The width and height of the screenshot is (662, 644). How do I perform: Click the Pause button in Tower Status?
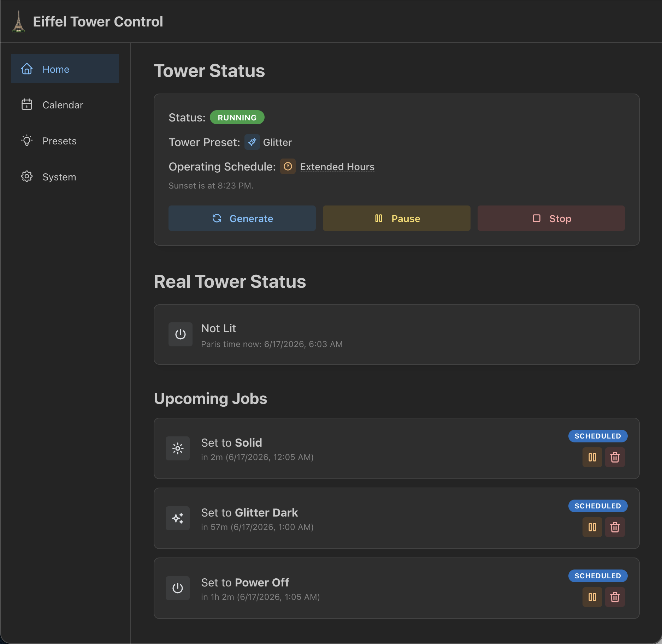point(396,218)
